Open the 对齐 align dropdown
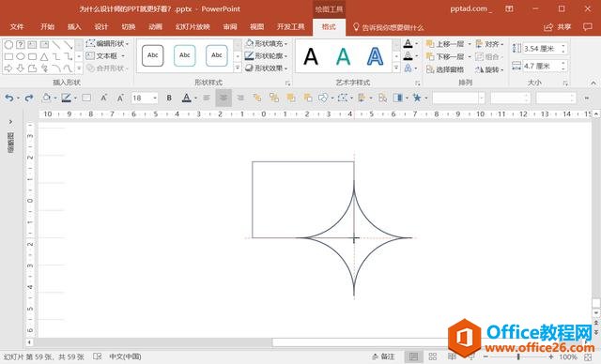Viewport: 601px width, 364px height. (489, 44)
